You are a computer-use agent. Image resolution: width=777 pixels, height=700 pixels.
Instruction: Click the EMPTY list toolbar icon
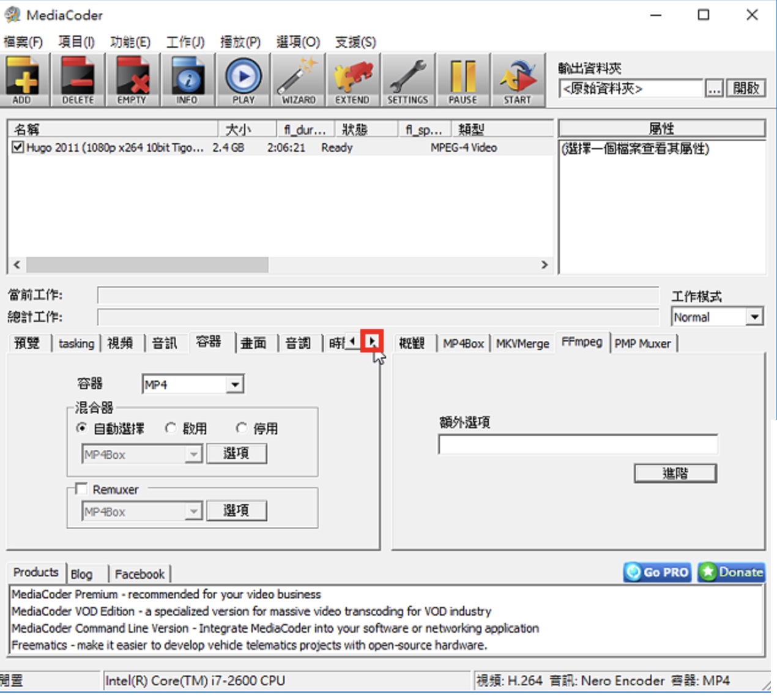tap(133, 80)
